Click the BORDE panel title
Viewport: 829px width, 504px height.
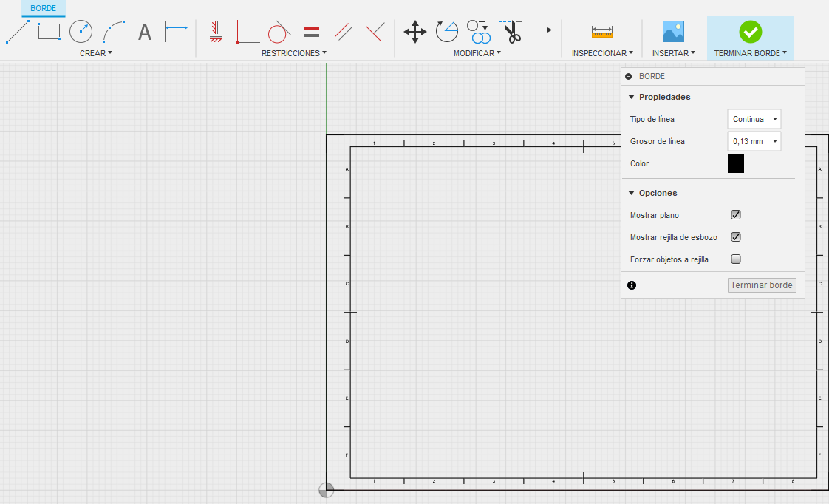652,76
